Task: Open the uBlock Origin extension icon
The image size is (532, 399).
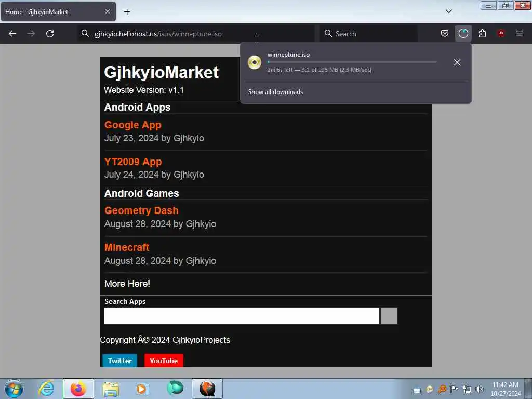Action: (501, 33)
